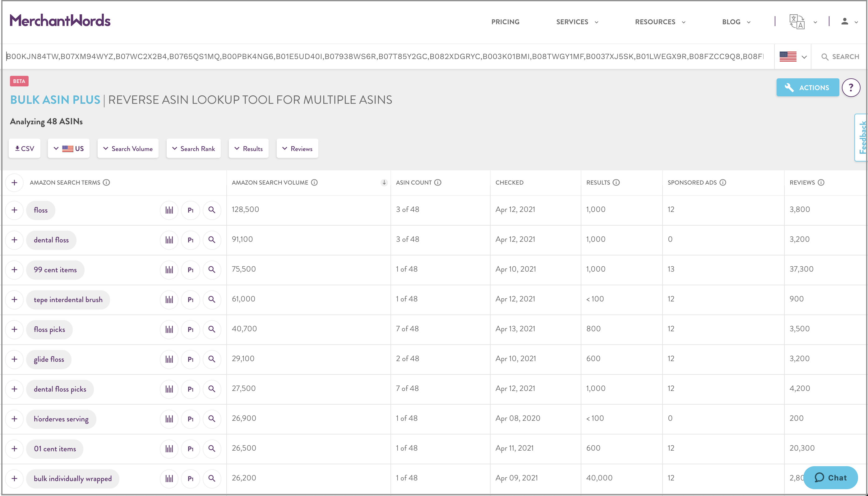Expand the tepe interdental brush row
This screenshot has width=868, height=496.
(x=14, y=300)
